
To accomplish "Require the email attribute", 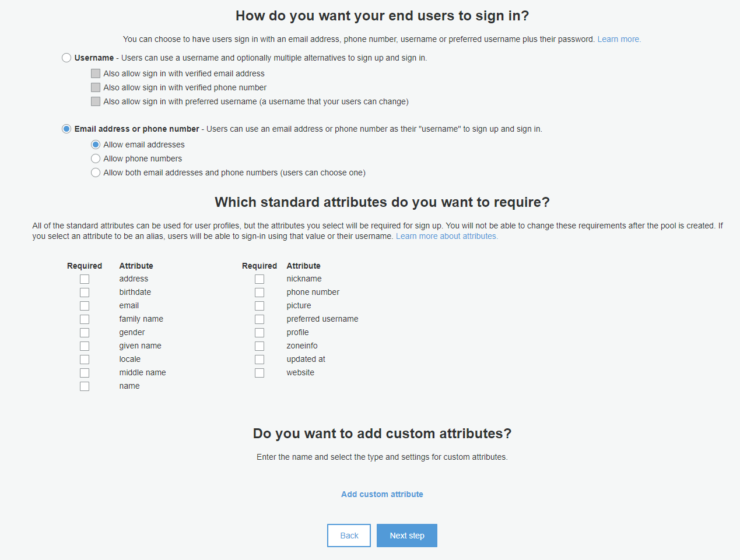I will tap(85, 305).
